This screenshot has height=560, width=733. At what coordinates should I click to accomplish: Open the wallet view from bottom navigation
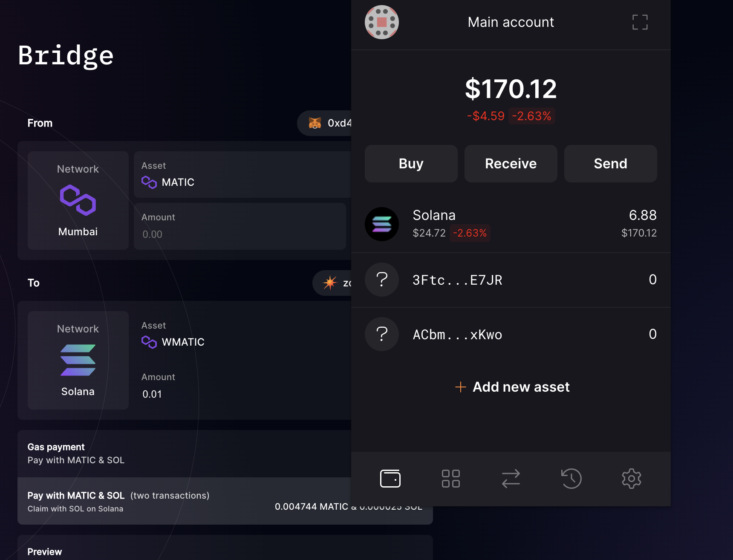(390, 478)
